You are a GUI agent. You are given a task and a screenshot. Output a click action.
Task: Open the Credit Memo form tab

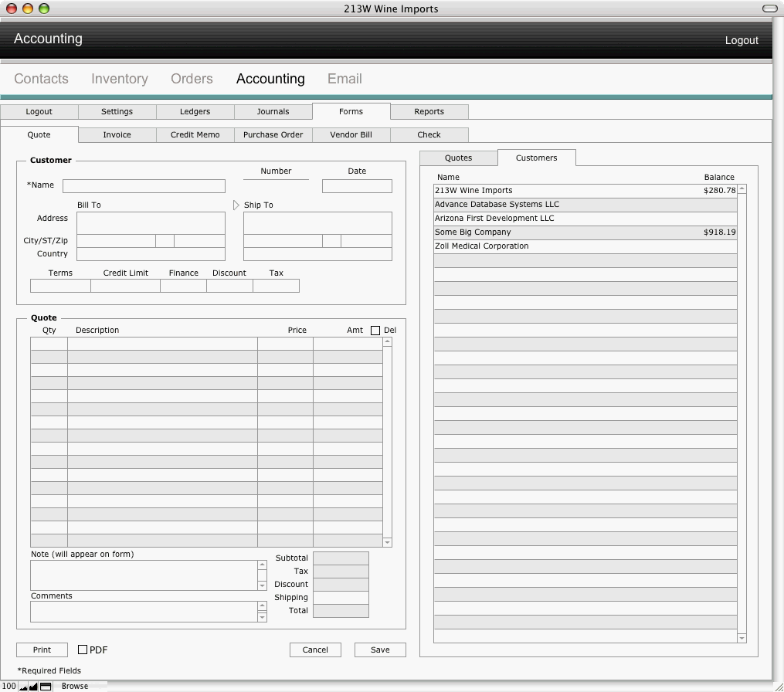(x=195, y=134)
